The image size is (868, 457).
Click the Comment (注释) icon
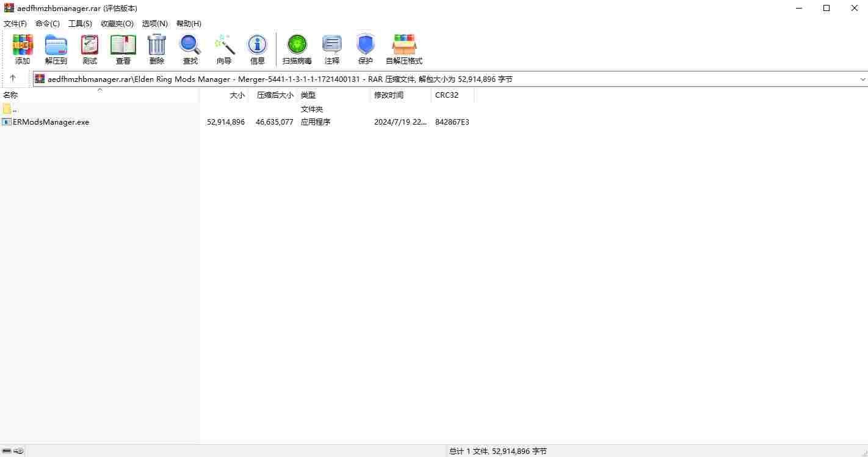332,45
